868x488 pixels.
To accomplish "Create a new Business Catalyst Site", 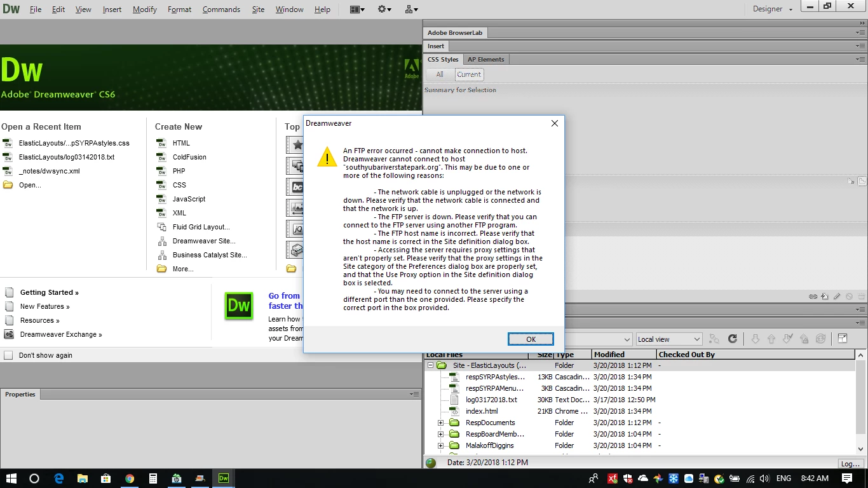I will (x=210, y=255).
